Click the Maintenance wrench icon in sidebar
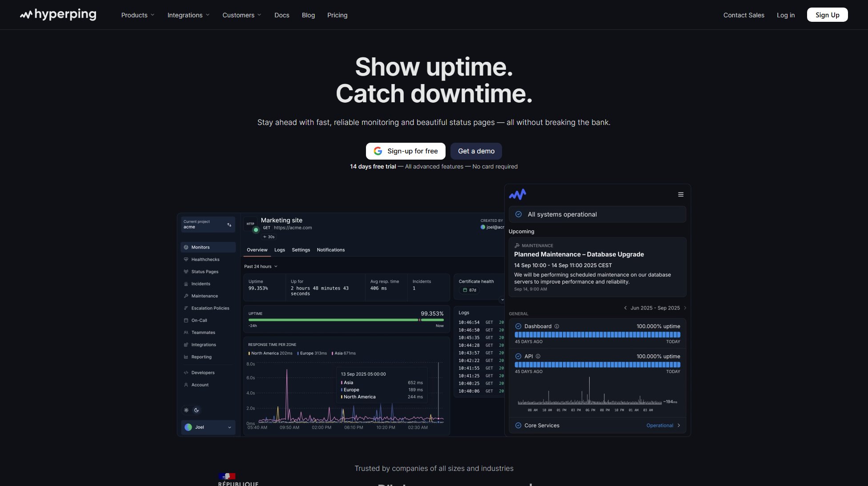The height and width of the screenshot is (486, 868). coord(186,296)
